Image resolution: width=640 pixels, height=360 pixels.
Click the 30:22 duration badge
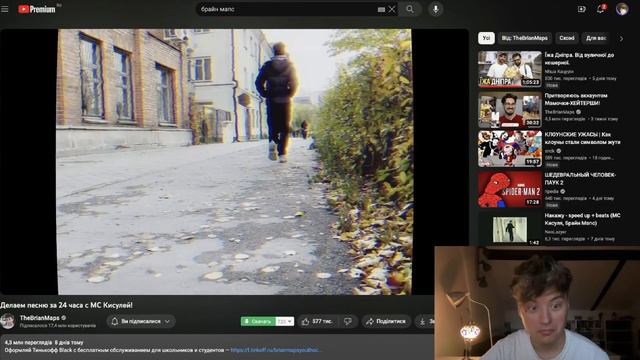pos(533,122)
